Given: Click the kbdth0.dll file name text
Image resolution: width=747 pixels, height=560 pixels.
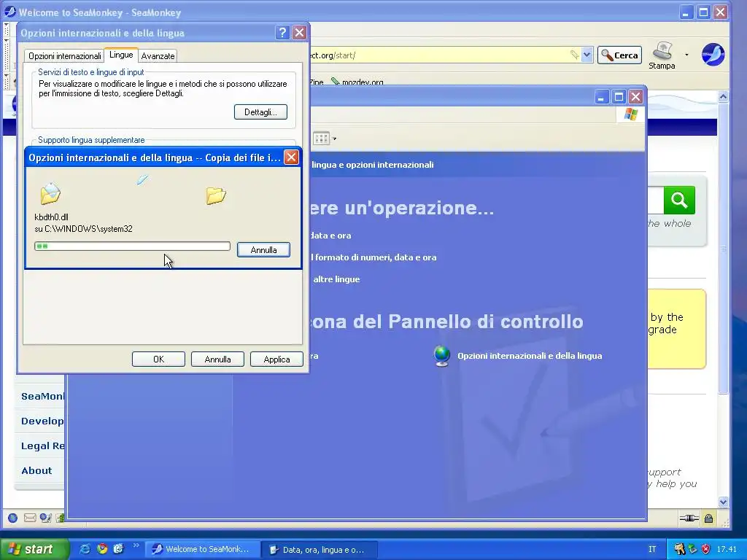Looking at the screenshot, I should click(52, 217).
